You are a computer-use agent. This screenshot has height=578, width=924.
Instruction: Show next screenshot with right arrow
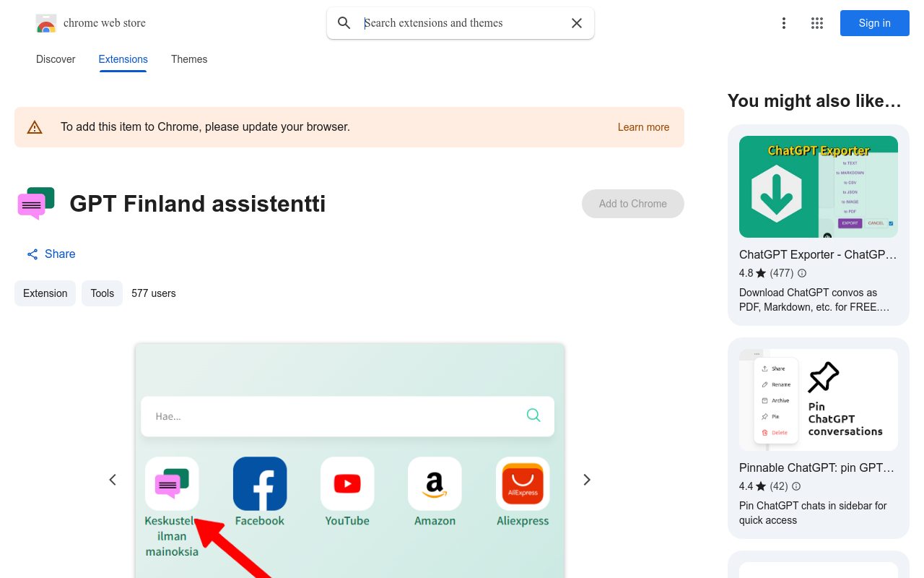click(x=587, y=480)
